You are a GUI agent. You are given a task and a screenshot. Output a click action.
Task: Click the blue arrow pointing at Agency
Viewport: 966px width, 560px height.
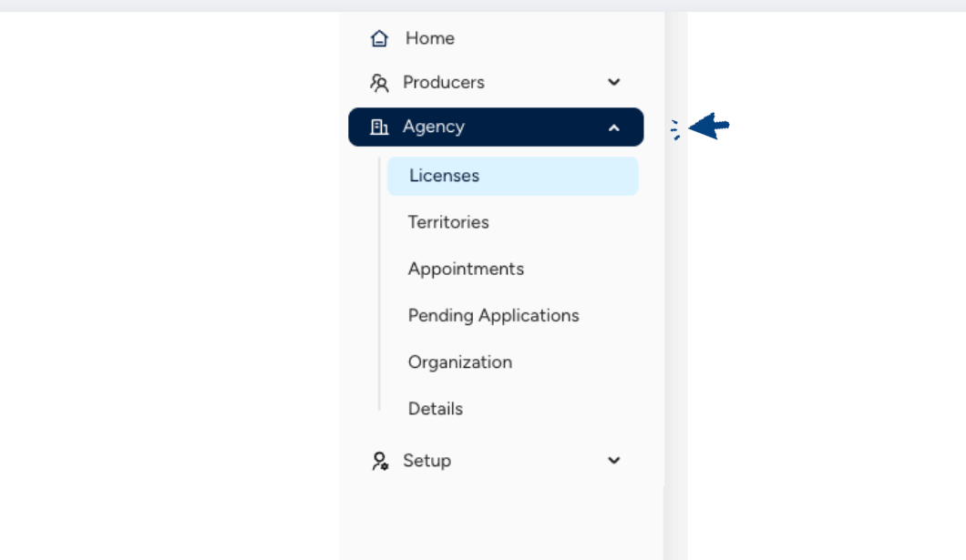(x=709, y=127)
